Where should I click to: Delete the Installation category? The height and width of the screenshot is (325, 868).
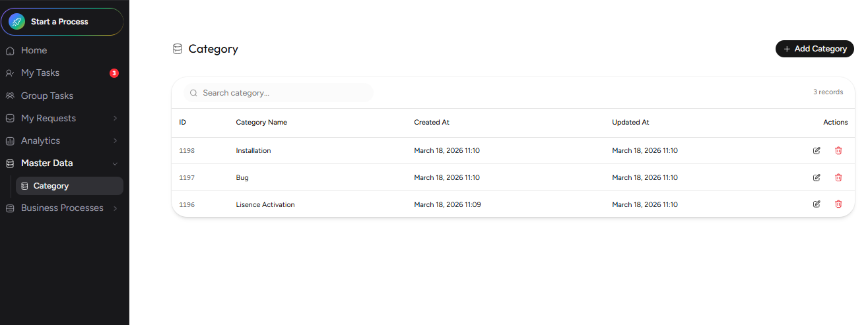[838, 150]
